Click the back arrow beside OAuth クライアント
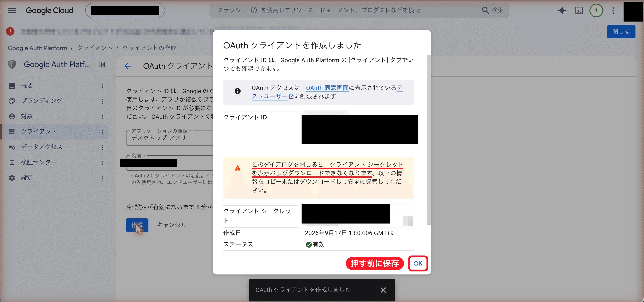Viewport: 644px width, 302px height. 128,66
